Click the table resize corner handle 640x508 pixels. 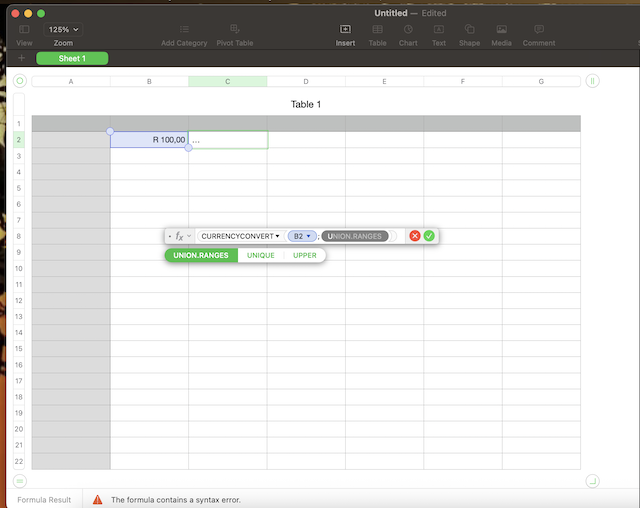592,481
